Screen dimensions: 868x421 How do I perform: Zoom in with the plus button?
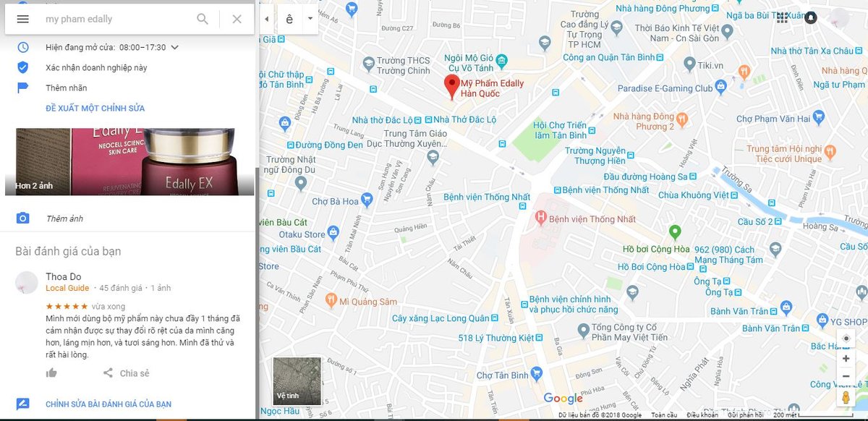tap(846, 358)
